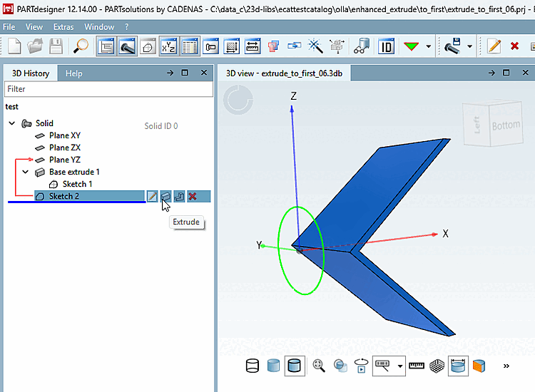This screenshot has height=392, width=535.
Task: Select Plane YZ in history tree
Action: 64,160
